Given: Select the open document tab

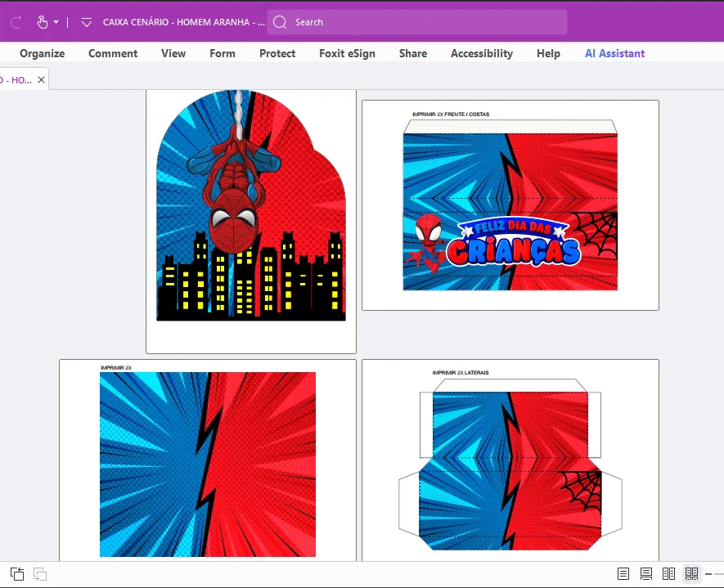Looking at the screenshot, I should pyautogui.click(x=24, y=80).
